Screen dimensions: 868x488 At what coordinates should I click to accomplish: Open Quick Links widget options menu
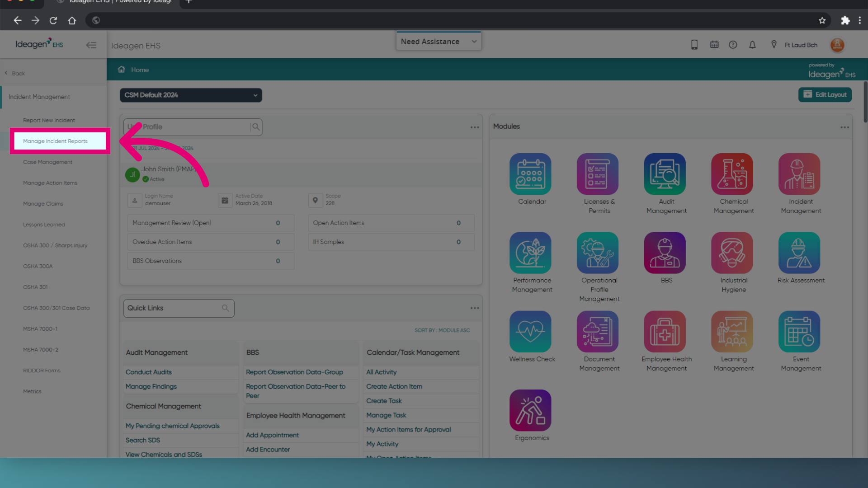click(475, 308)
